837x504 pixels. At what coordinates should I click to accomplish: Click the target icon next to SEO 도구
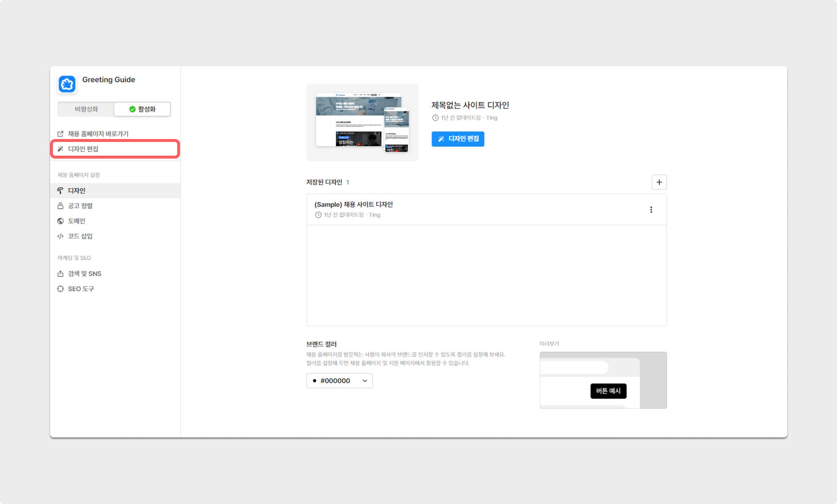(61, 289)
